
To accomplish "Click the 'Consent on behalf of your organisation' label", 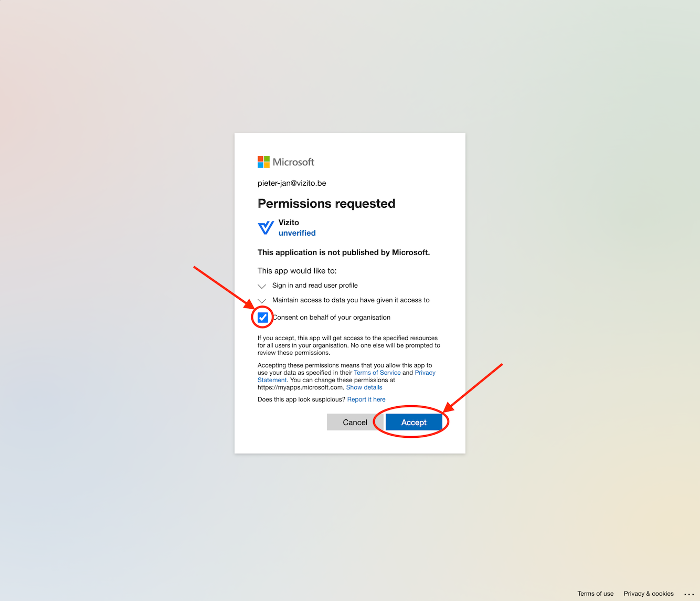I will coord(332,317).
